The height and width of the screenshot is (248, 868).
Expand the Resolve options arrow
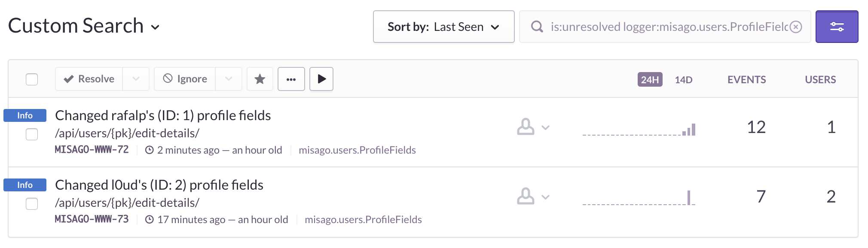136,79
